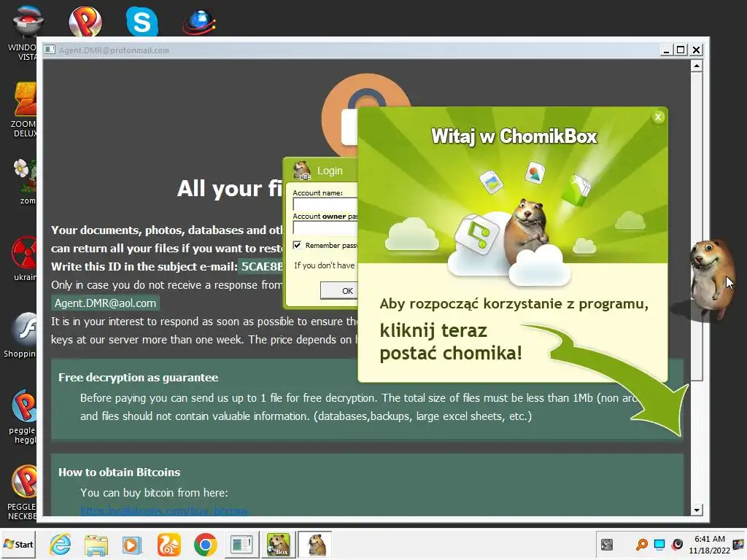Open the globe browser desktop shortcut
This screenshot has width=747, height=560.
pyautogui.click(x=199, y=22)
